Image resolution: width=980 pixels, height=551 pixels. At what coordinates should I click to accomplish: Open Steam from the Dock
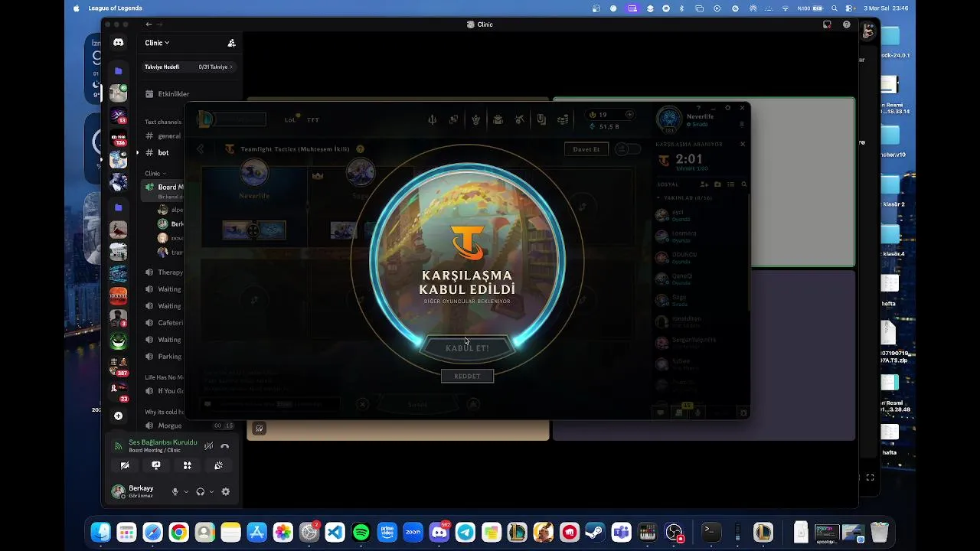pyautogui.click(x=594, y=532)
